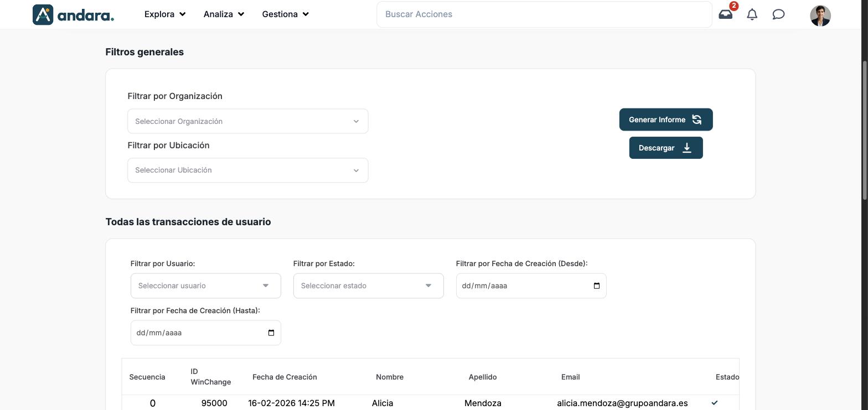Viewport: 868px width, 410px height.
Task: Open the Gestiona menu
Action: tap(285, 14)
